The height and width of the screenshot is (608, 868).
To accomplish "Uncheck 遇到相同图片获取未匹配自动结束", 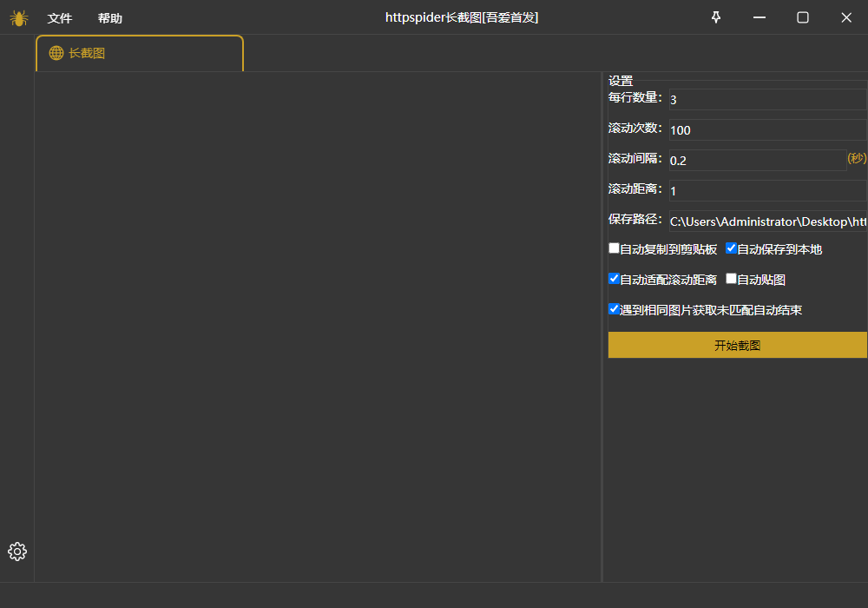I will tap(614, 308).
